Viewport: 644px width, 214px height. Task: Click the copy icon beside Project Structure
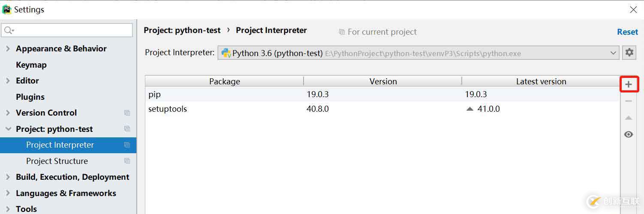tap(127, 161)
